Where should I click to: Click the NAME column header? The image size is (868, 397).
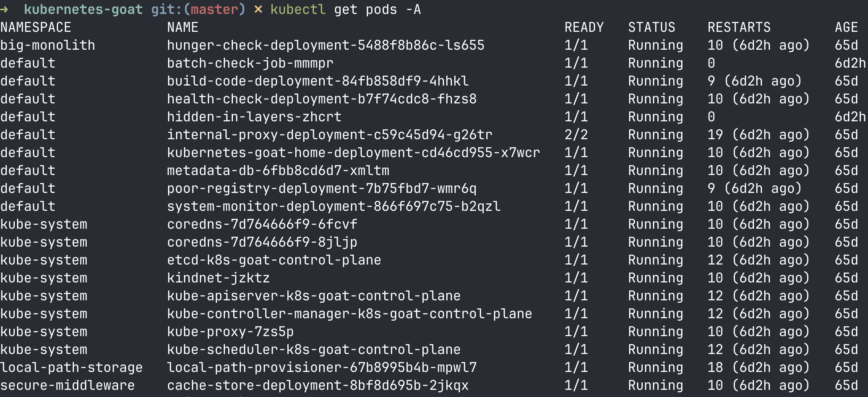(x=182, y=27)
